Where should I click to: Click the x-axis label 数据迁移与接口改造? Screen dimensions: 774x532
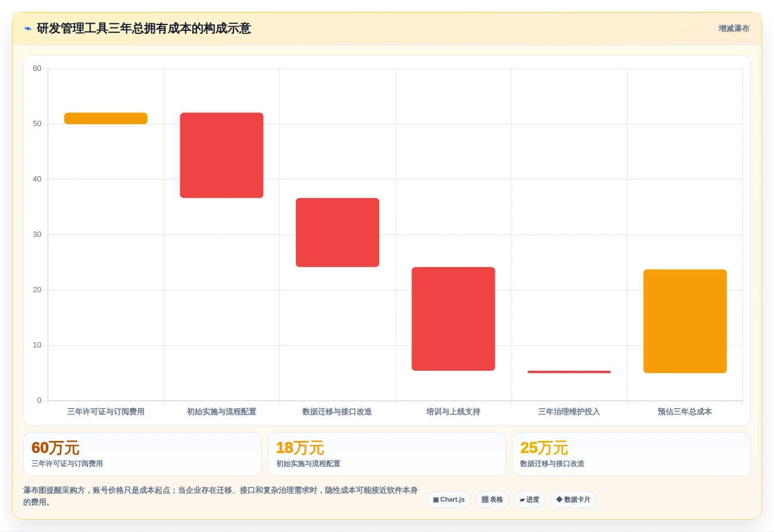point(338,412)
